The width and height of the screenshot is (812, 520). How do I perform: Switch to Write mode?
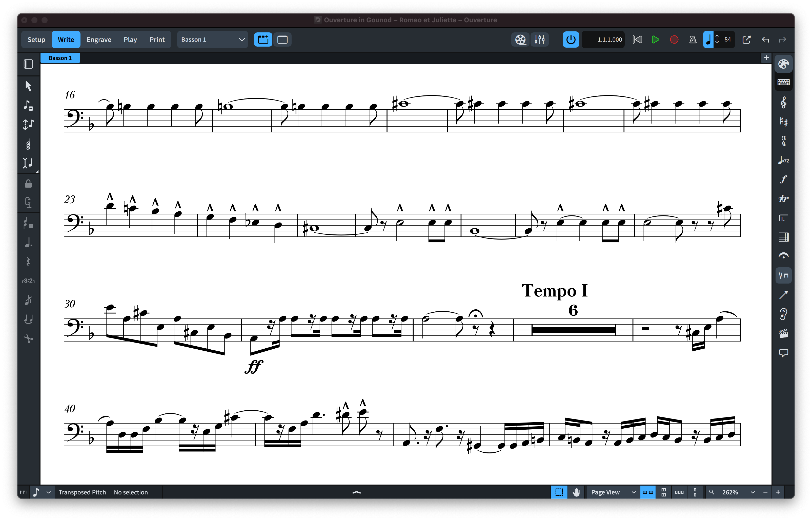point(66,39)
